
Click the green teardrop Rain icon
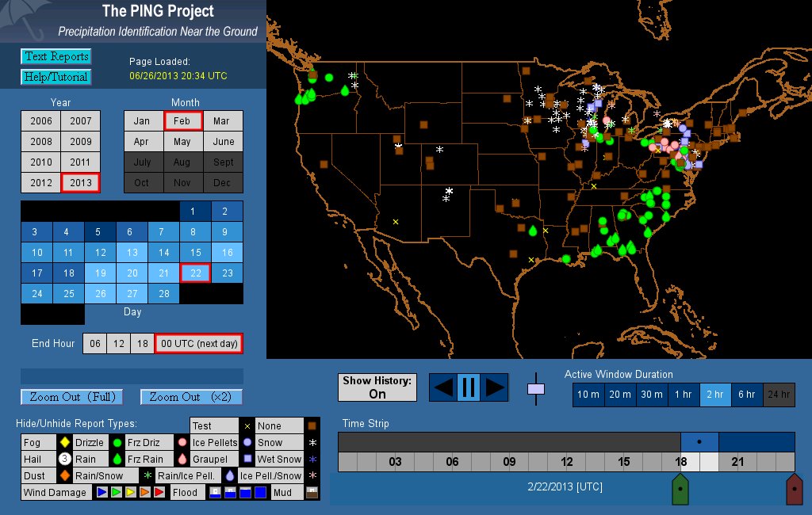[x=117, y=459]
